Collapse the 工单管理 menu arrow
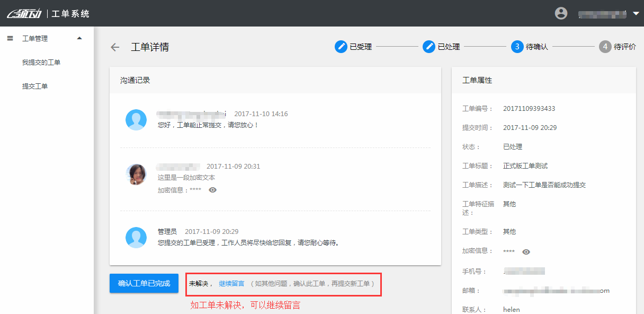Image resolution: width=644 pixels, height=314 pixels. (x=79, y=38)
